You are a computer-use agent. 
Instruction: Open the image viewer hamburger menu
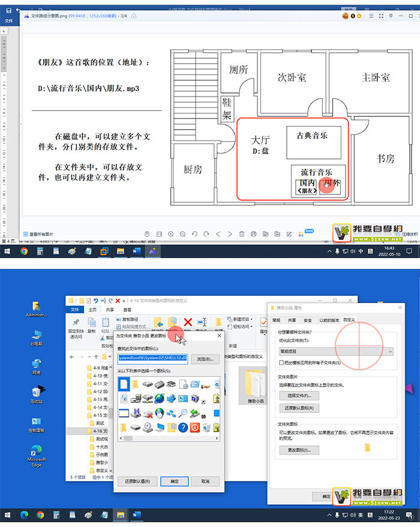pyautogui.click(x=371, y=16)
